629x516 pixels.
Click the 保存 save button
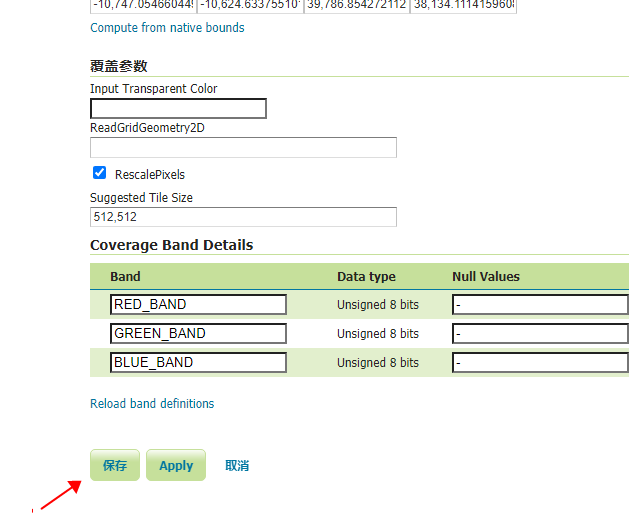(115, 465)
